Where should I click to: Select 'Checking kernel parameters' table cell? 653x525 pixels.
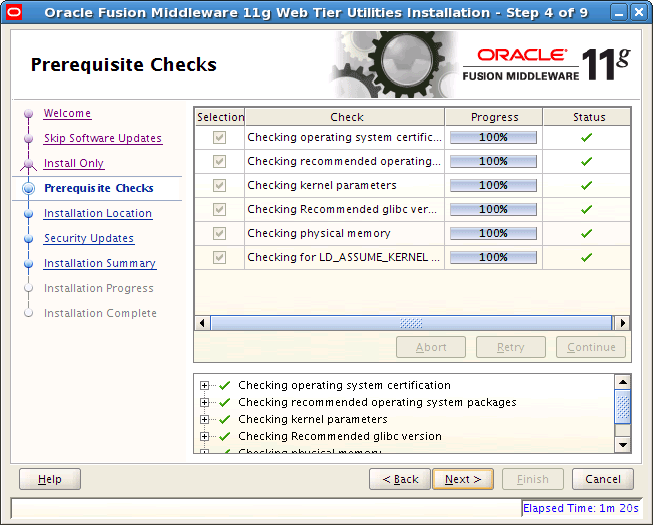(x=344, y=185)
